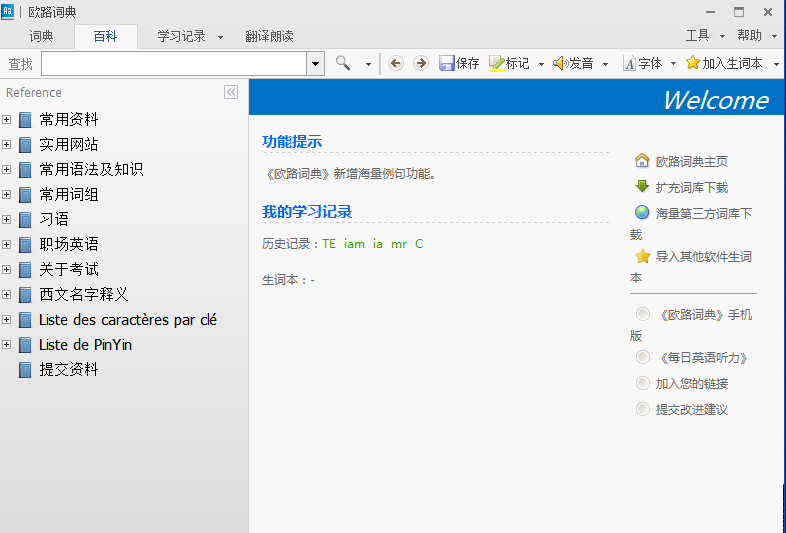Viewport: 786px width, 533px height.
Task: Click the 欧路词典 app logo icon
Action: pyautogui.click(x=8, y=12)
